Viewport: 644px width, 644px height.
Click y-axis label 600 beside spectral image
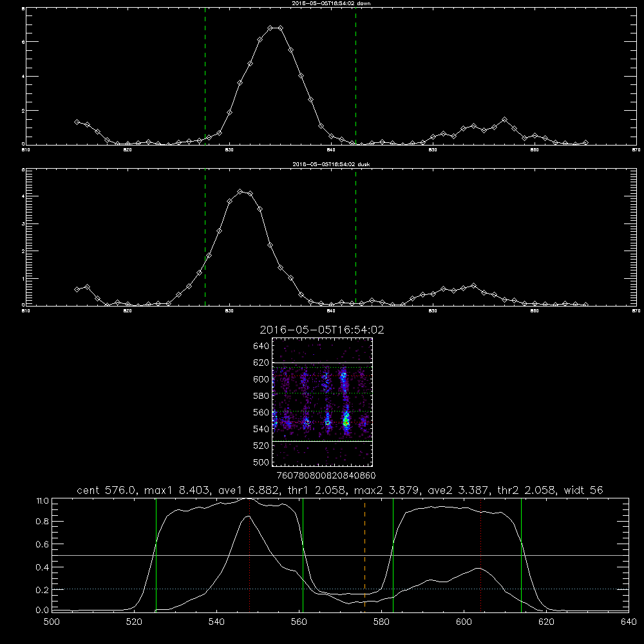point(261,379)
